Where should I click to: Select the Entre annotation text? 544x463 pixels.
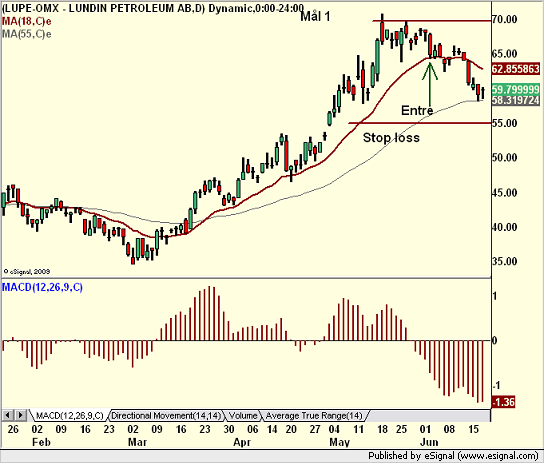(417, 111)
